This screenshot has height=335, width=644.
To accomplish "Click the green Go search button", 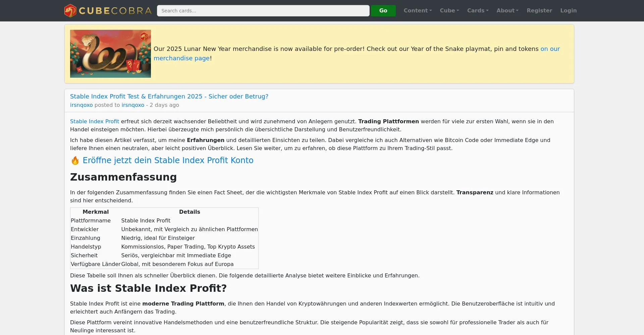I will click(x=383, y=11).
